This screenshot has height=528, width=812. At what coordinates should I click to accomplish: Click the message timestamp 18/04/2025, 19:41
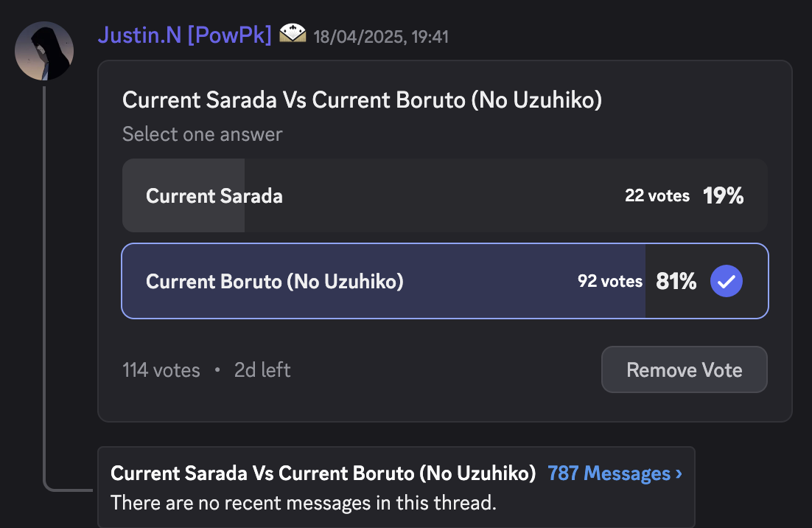[381, 37]
